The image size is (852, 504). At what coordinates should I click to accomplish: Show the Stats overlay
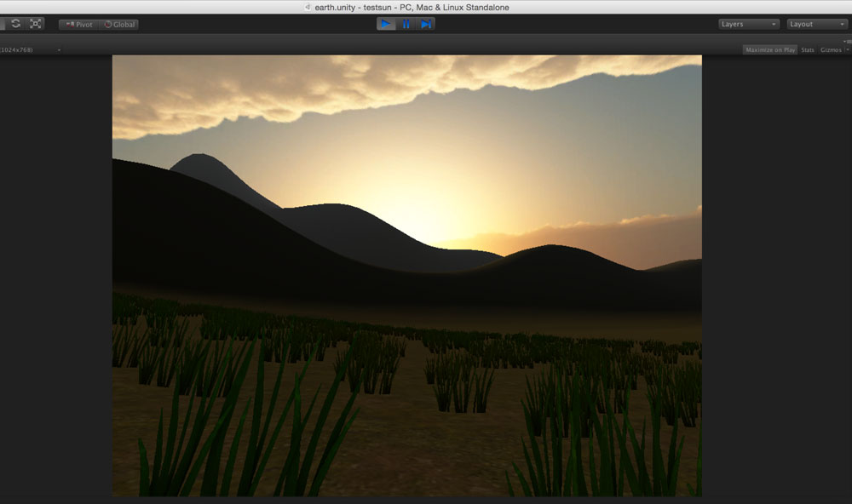point(807,50)
